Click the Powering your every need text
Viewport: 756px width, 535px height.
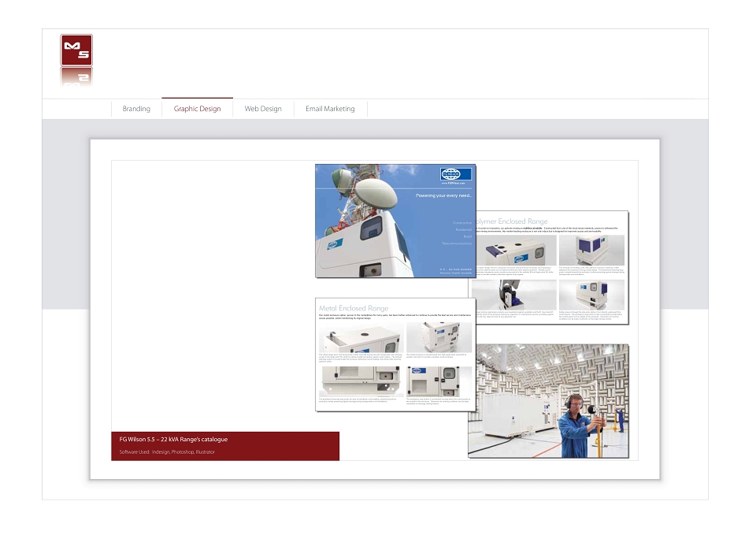(x=443, y=195)
